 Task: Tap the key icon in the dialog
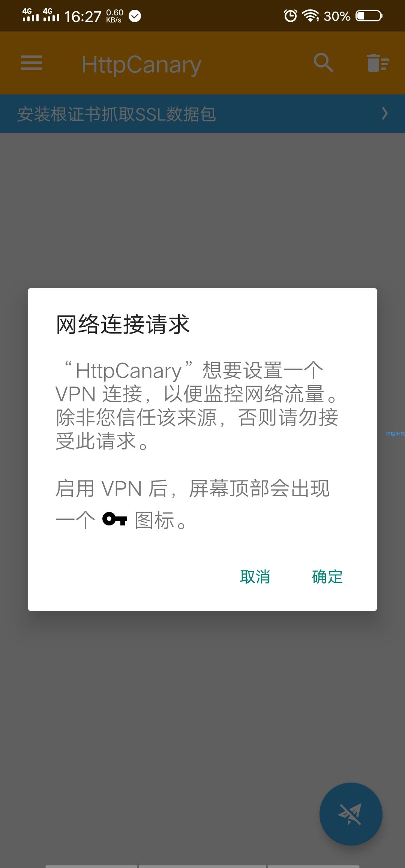115,519
